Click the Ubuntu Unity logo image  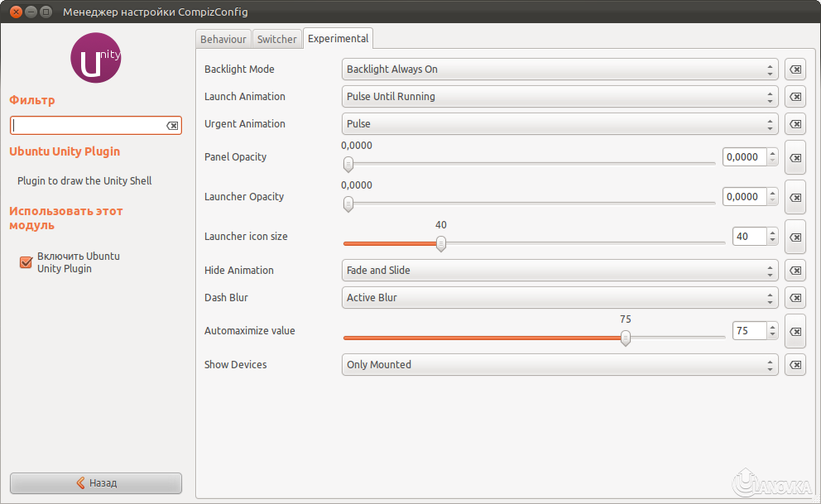95,58
